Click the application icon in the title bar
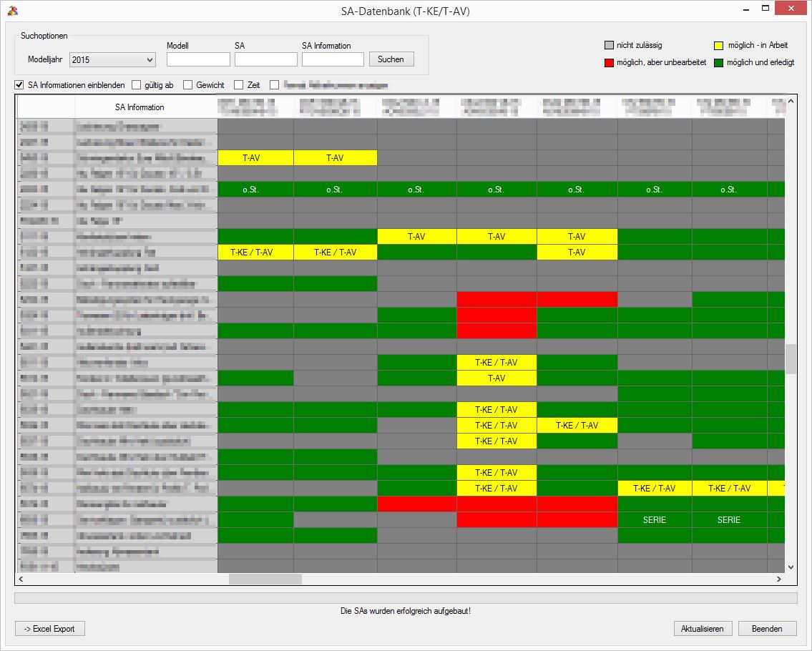Viewport: 812px width, 651px height. 12,11
